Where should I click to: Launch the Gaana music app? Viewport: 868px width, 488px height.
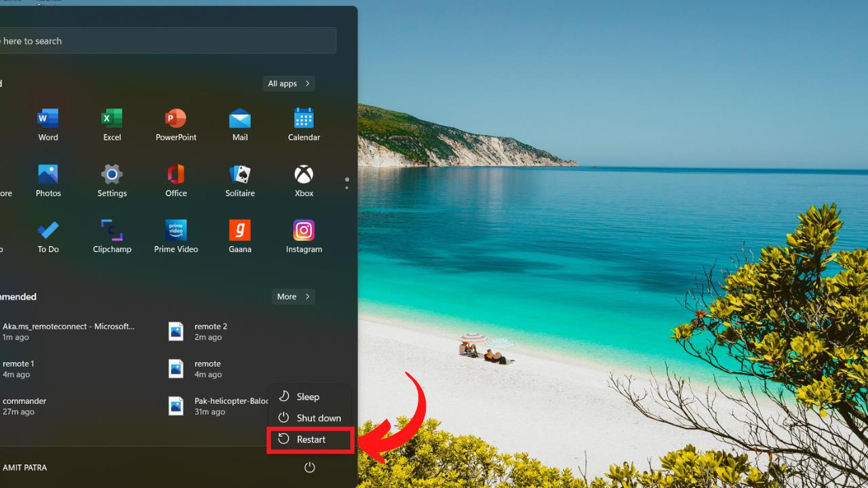coord(240,237)
